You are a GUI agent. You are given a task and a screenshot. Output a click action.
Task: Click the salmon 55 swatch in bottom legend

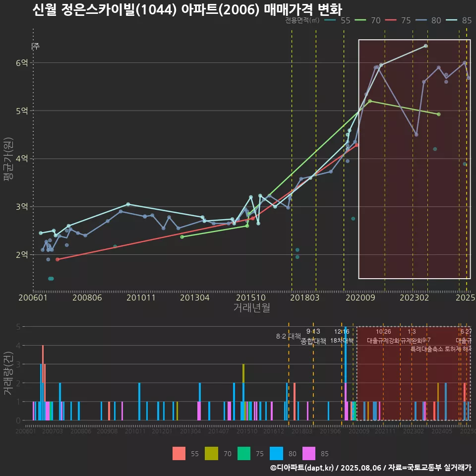coord(179,454)
